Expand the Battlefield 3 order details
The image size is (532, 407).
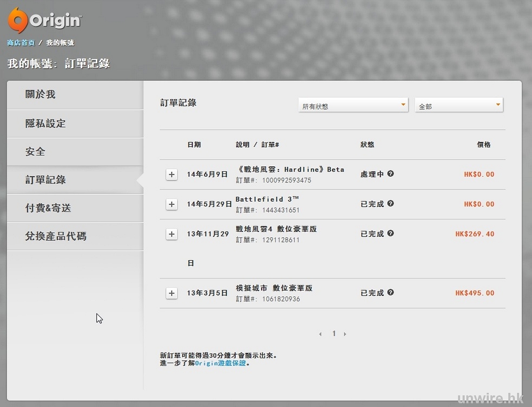click(x=172, y=205)
